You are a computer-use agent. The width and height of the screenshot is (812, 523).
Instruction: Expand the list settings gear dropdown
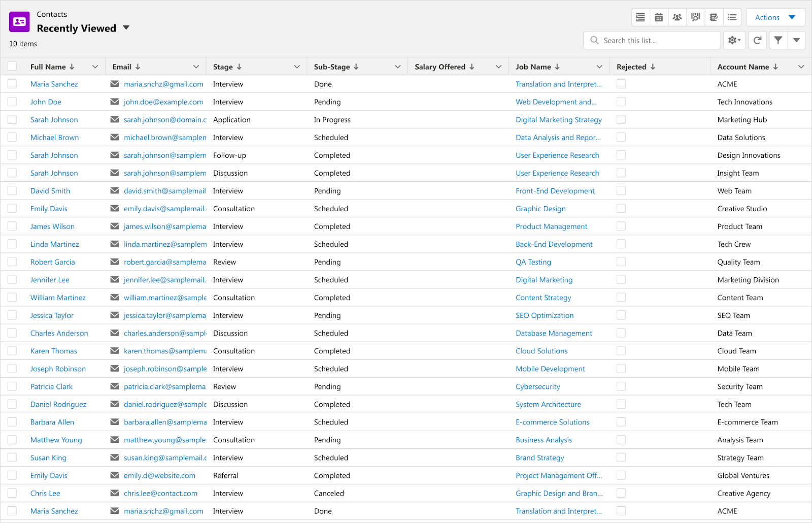pyautogui.click(x=734, y=40)
